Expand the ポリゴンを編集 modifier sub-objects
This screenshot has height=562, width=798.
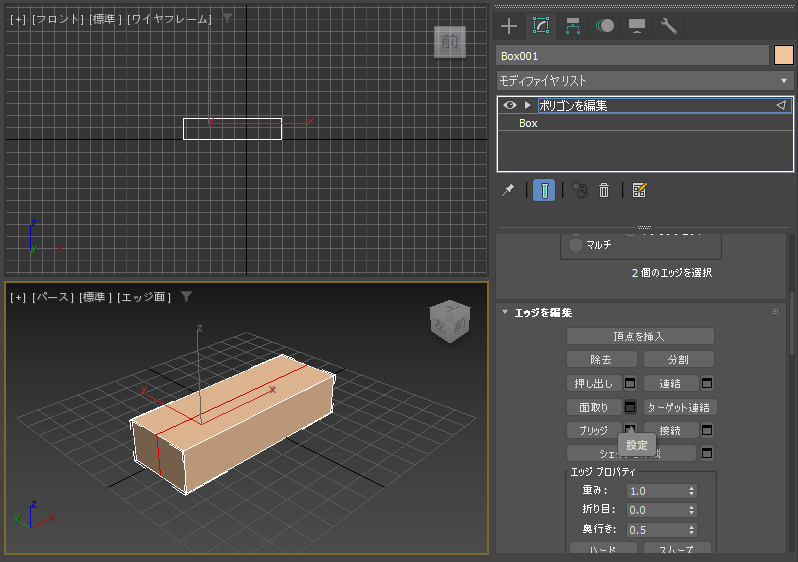528,105
